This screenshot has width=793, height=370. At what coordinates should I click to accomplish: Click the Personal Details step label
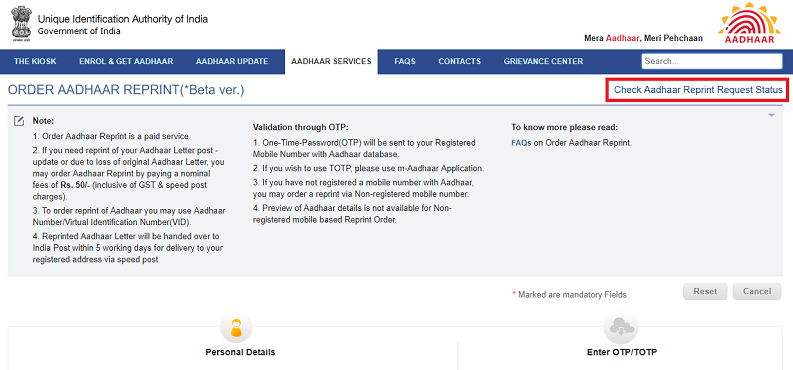(240, 352)
